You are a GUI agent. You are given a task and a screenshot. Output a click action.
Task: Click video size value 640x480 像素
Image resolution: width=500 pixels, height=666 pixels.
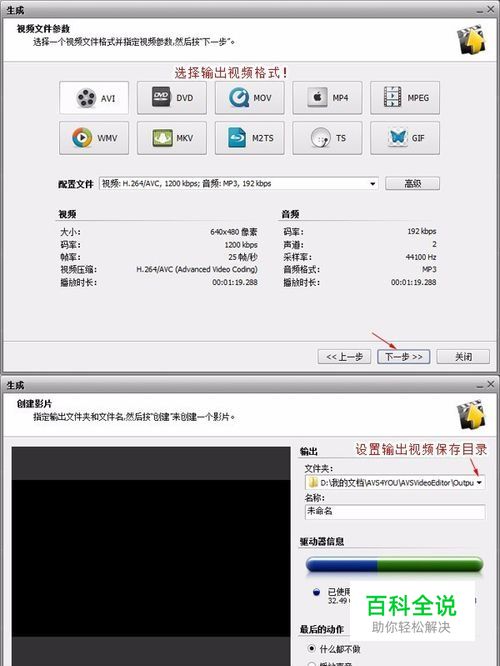point(234,232)
